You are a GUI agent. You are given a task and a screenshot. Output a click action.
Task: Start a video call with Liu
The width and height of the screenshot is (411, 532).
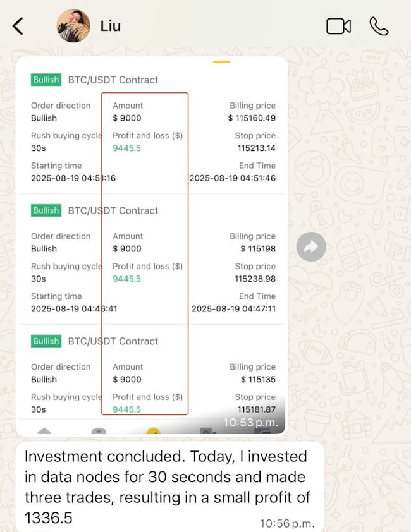pyautogui.click(x=338, y=26)
